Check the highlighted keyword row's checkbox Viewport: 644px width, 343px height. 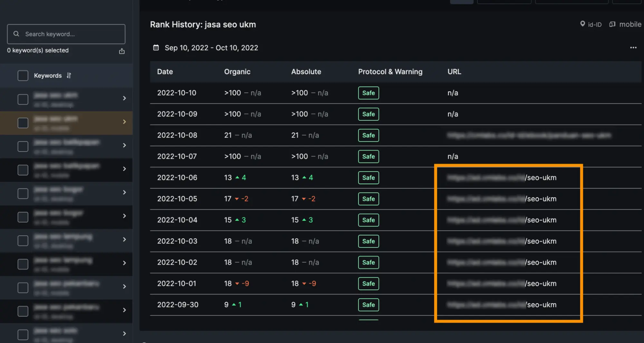pyautogui.click(x=23, y=123)
